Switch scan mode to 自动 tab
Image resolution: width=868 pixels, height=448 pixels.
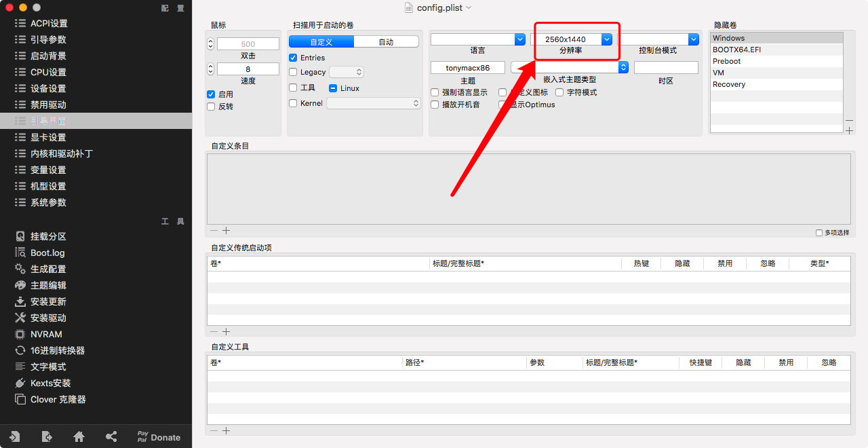386,41
